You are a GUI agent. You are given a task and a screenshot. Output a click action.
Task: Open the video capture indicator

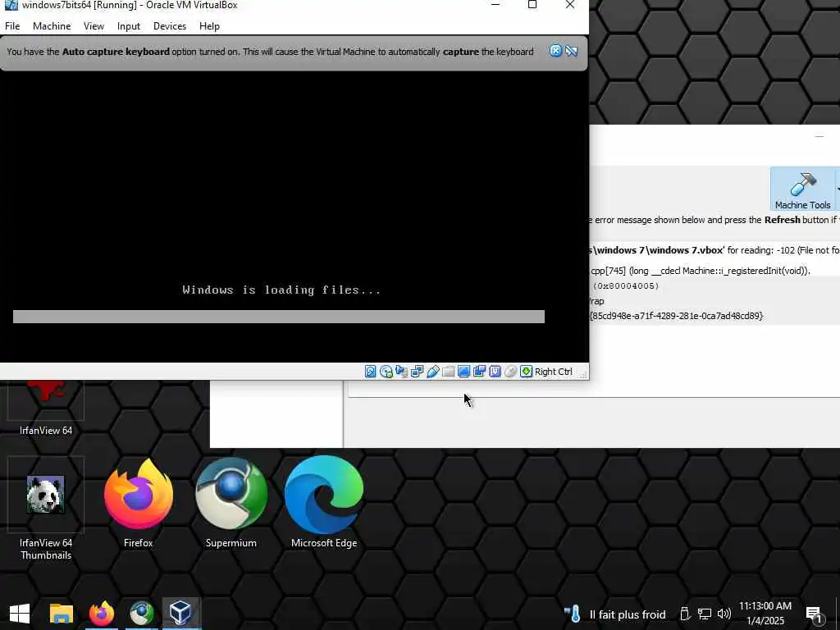point(479,372)
